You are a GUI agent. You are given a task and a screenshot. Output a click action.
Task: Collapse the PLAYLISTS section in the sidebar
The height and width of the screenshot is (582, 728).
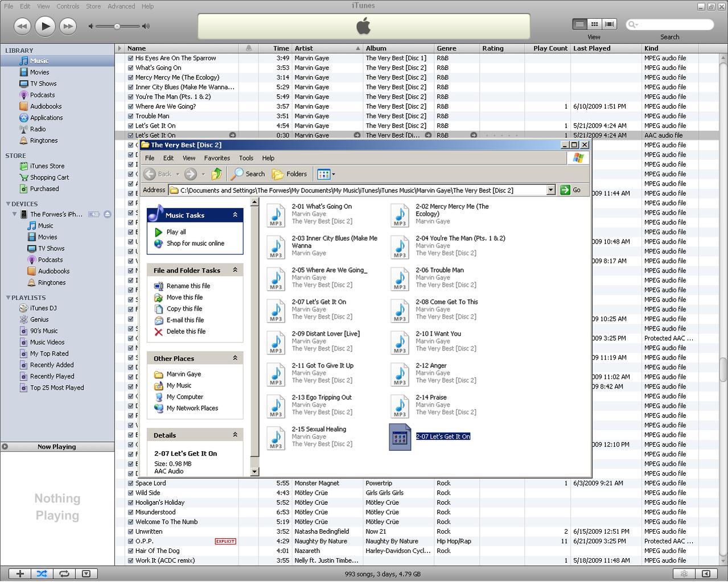(x=9, y=298)
